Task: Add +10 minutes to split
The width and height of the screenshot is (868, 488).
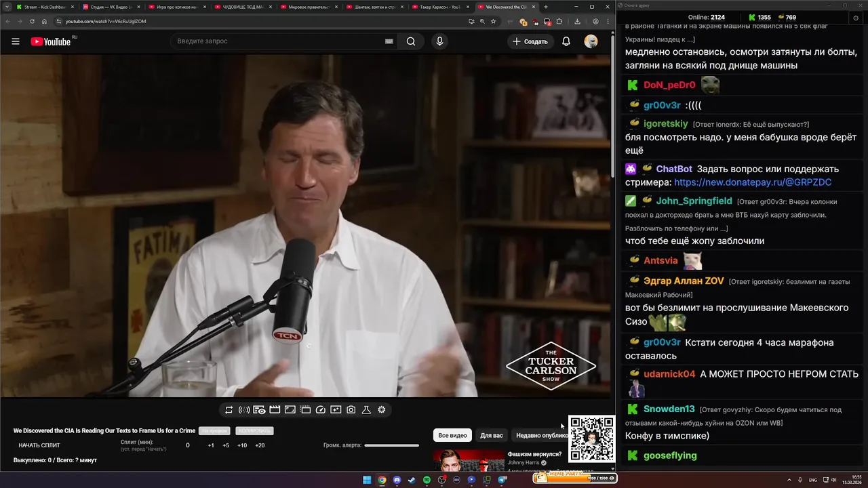Action: (x=242, y=445)
